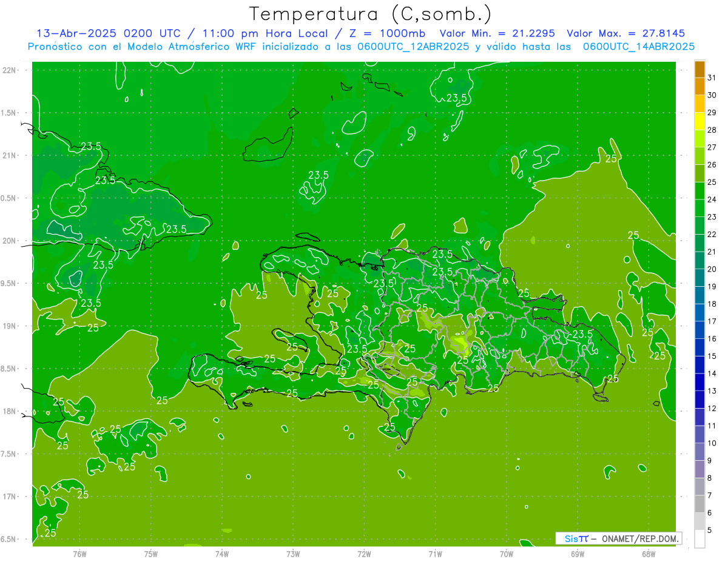Click the legend swatch between 24 and 25
Viewport: 728px width, 562px height.
pyautogui.click(x=699, y=192)
